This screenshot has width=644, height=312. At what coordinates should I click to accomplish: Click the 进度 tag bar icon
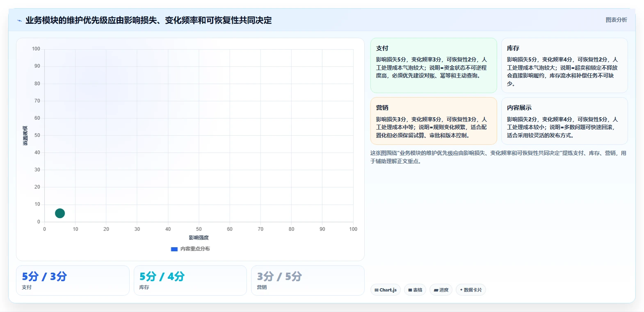pos(436,290)
